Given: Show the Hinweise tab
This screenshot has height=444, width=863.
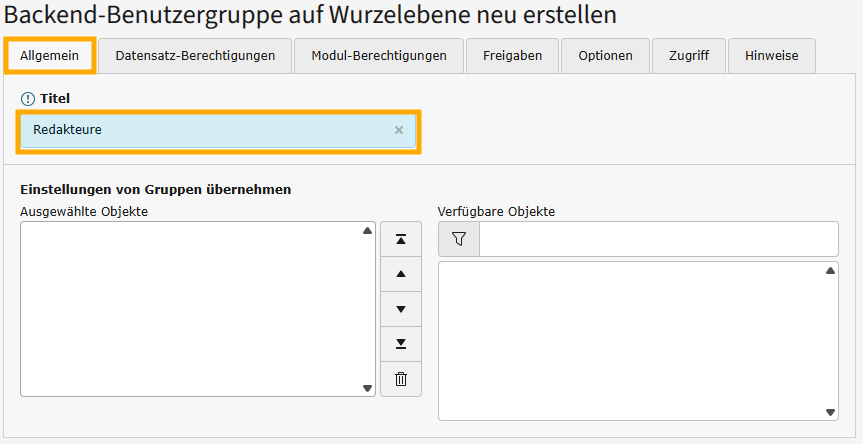Looking at the screenshot, I should coord(771,56).
